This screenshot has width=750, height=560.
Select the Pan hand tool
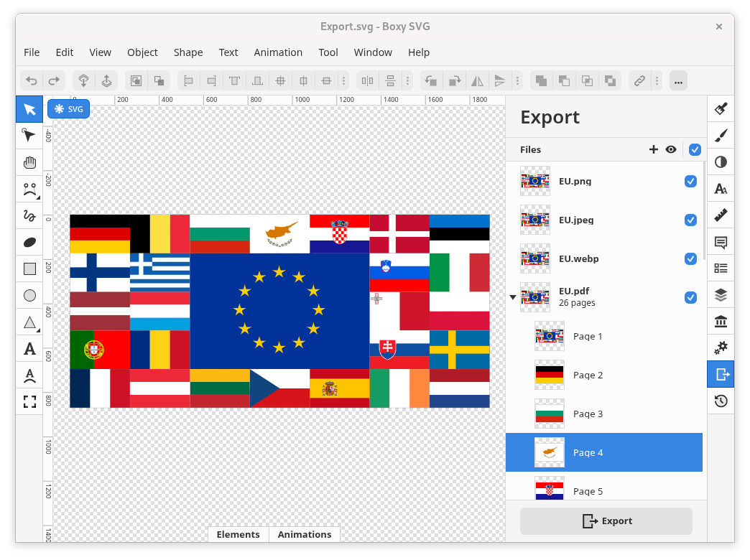tap(29, 162)
